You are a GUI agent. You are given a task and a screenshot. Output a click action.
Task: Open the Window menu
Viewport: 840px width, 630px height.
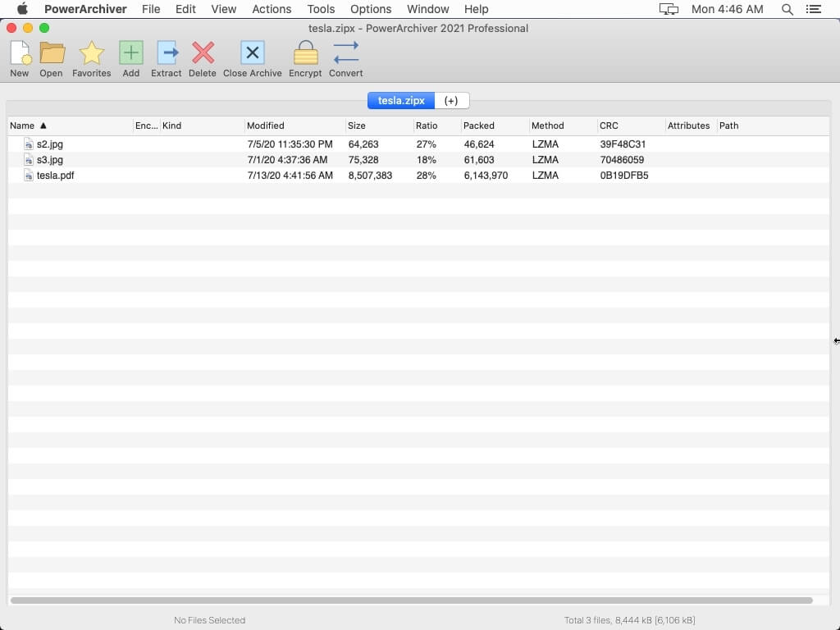tap(427, 9)
